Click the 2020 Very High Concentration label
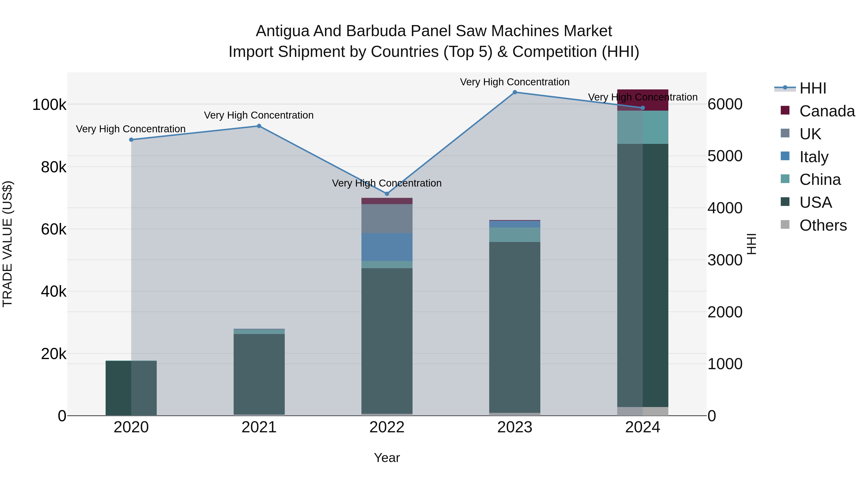The width and height of the screenshot is (868, 488). click(131, 129)
